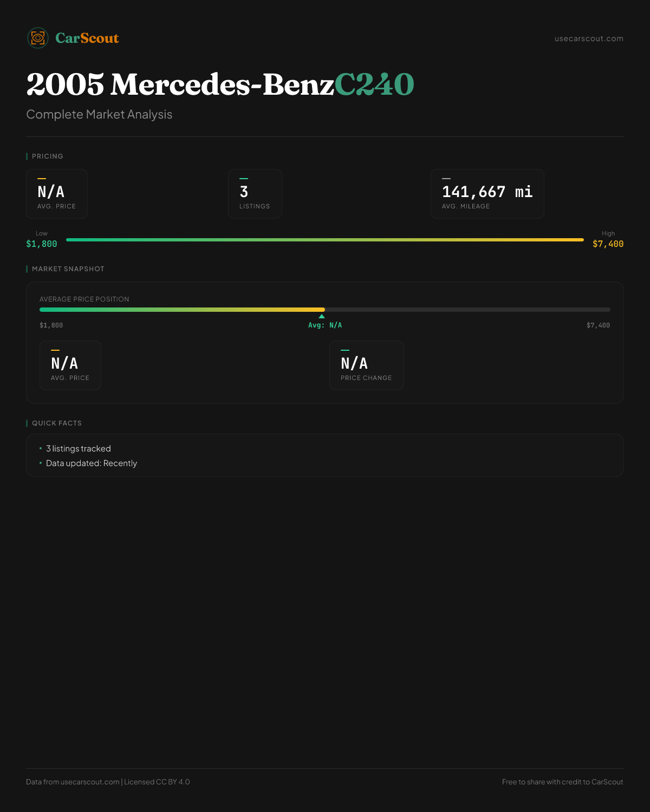650x812 pixels.
Task: Select the 141,667 mi Avg. Mileage card
Action: (487, 194)
